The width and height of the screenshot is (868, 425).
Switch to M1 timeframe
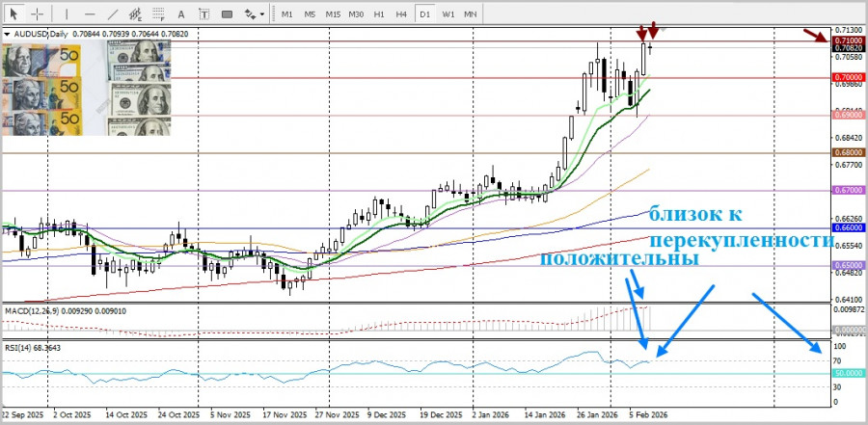point(287,13)
